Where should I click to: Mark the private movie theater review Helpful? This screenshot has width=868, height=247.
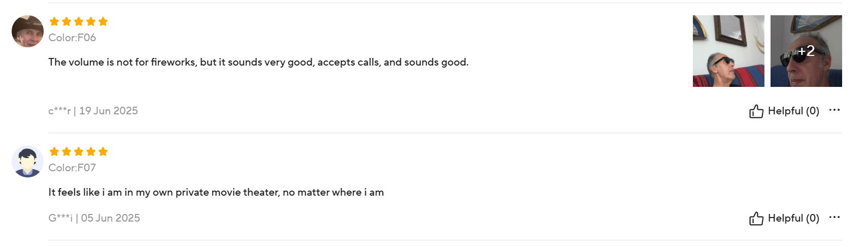[x=793, y=218]
